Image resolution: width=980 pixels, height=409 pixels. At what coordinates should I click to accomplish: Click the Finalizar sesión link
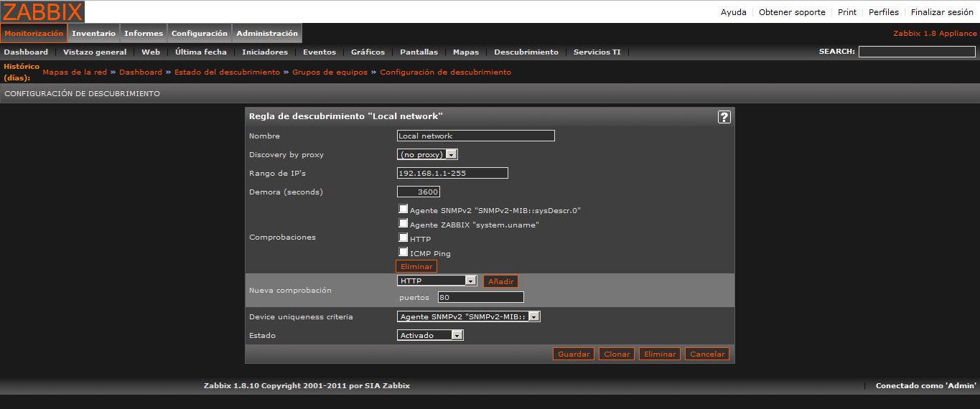point(942,12)
